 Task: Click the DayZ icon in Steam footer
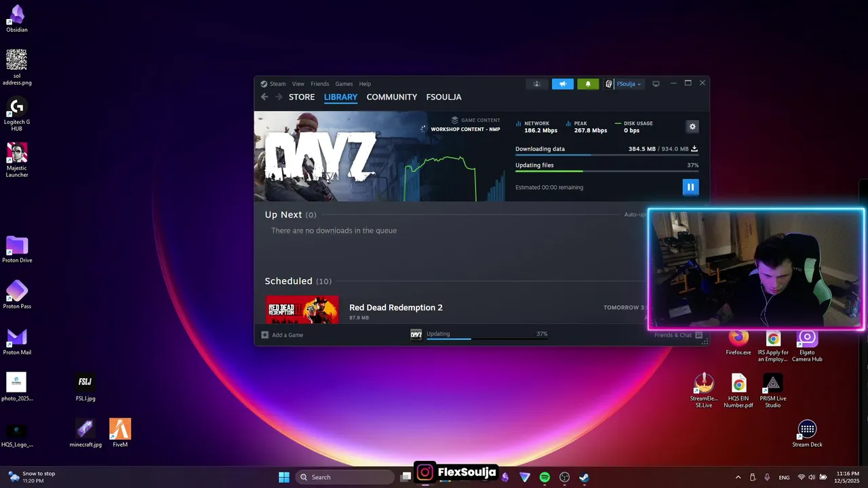pos(416,334)
